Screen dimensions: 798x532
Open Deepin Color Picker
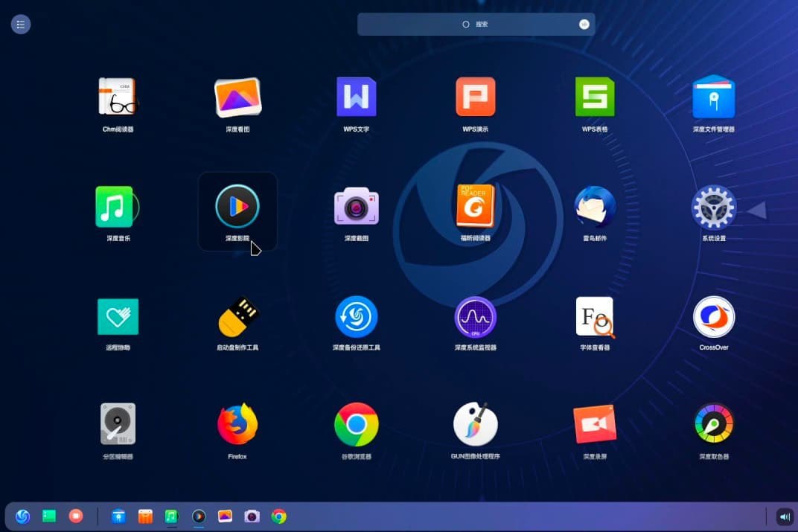[714, 423]
